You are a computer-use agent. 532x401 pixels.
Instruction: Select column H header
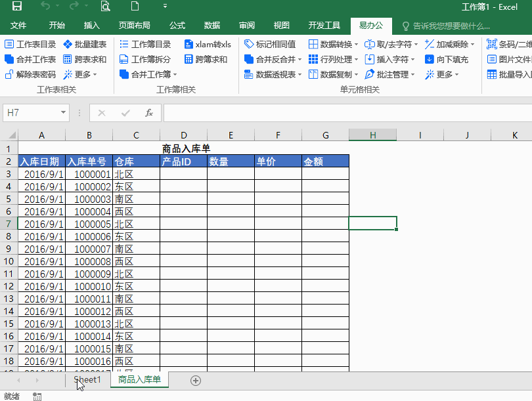[372, 135]
